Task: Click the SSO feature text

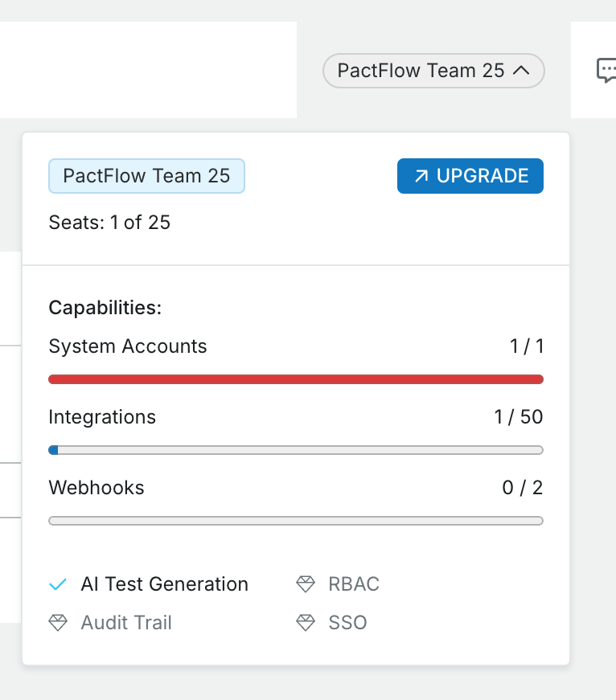Action: (x=347, y=623)
